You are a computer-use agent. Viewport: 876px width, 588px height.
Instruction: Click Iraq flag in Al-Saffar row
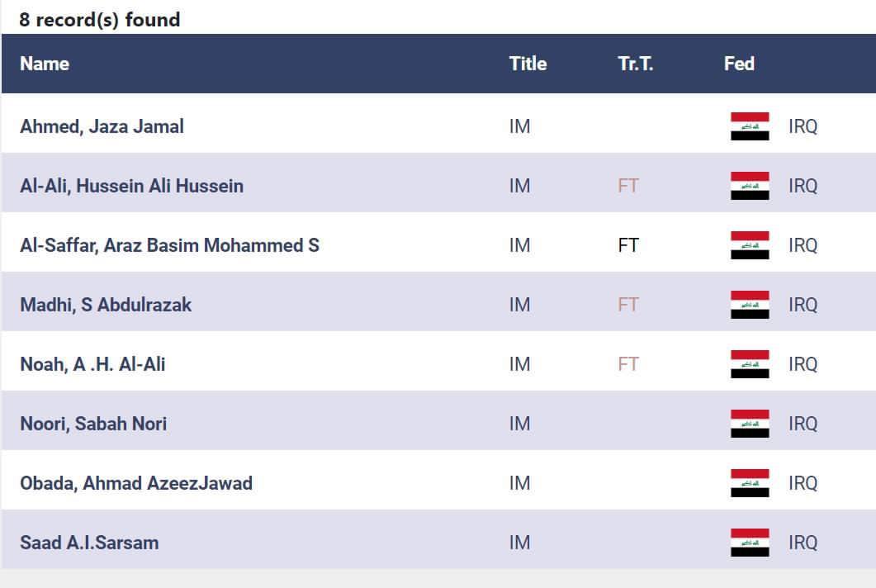click(x=750, y=245)
